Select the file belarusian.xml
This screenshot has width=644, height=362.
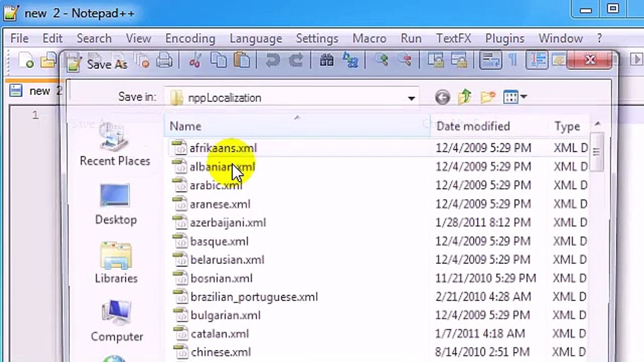[x=227, y=259]
